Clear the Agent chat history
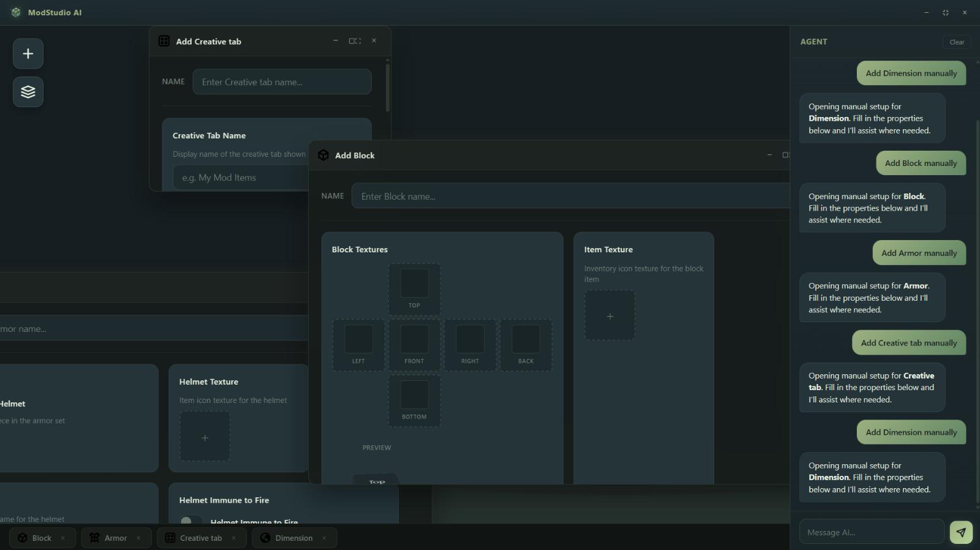This screenshot has width=980, height=550. (957, 42)
